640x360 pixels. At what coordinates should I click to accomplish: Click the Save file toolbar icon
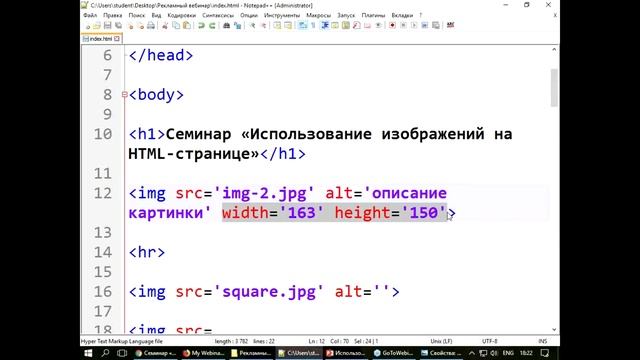(x=107, y=26)
